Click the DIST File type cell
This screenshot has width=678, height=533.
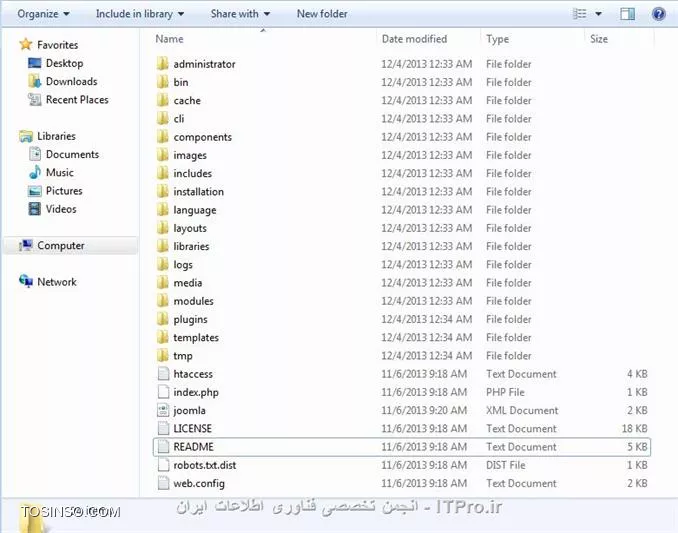tap(505, 465)
